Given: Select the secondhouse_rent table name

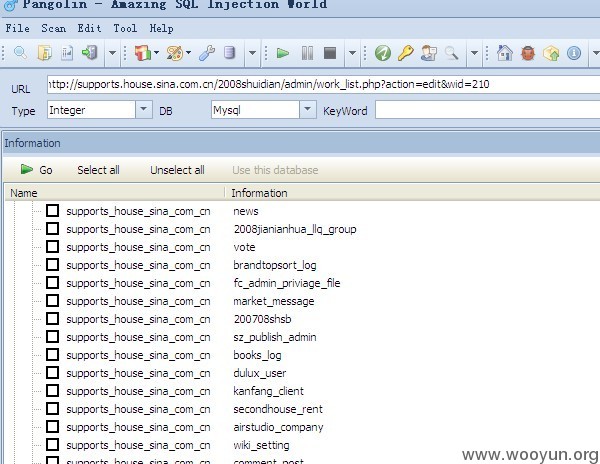Looking at the screenshot, I should click(x=278, y=409).
